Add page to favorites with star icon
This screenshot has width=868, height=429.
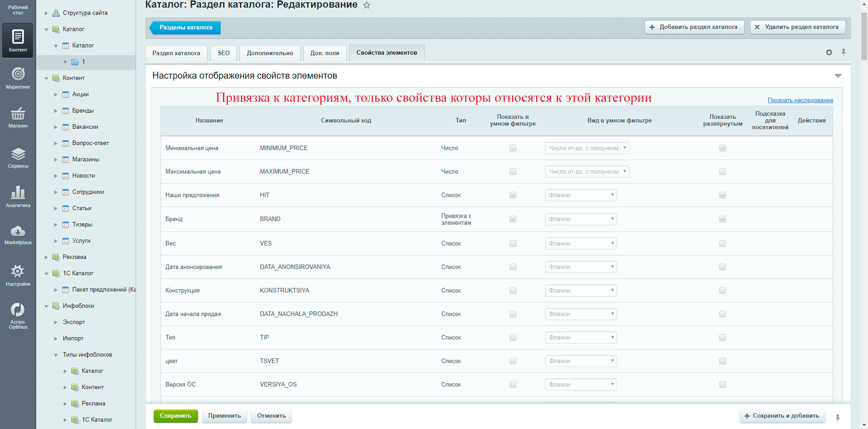coord(367,5)
